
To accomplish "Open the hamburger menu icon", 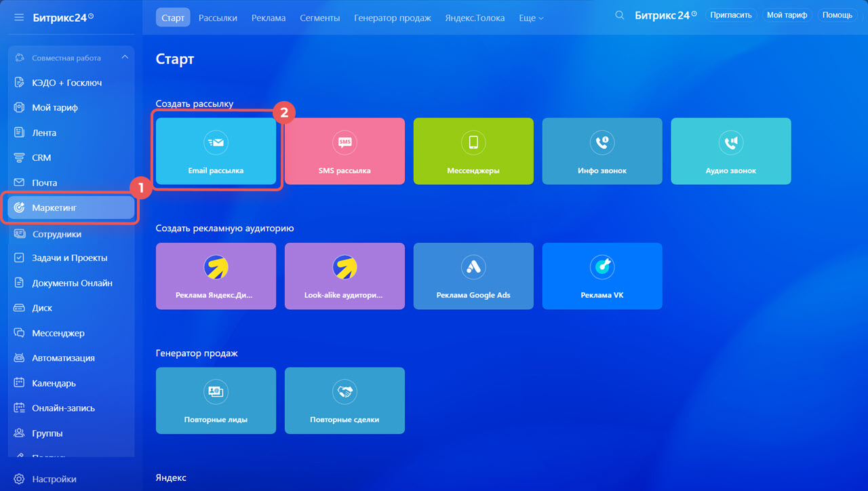I will (19, 17).
